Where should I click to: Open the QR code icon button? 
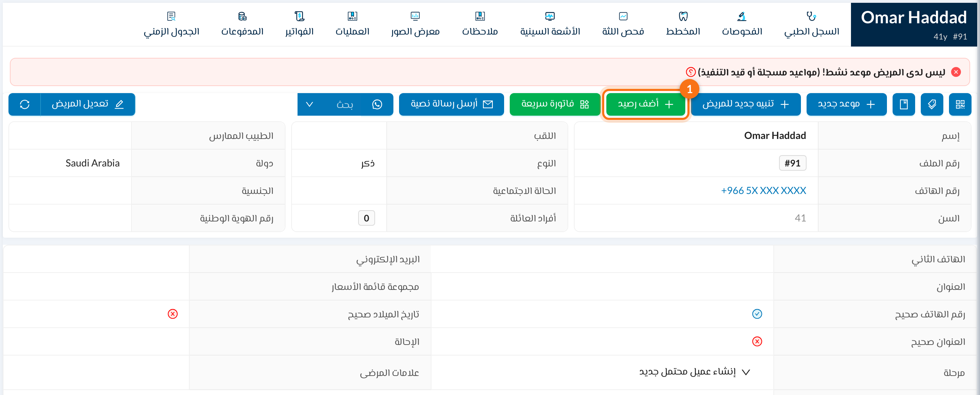[x=960, y=104]
